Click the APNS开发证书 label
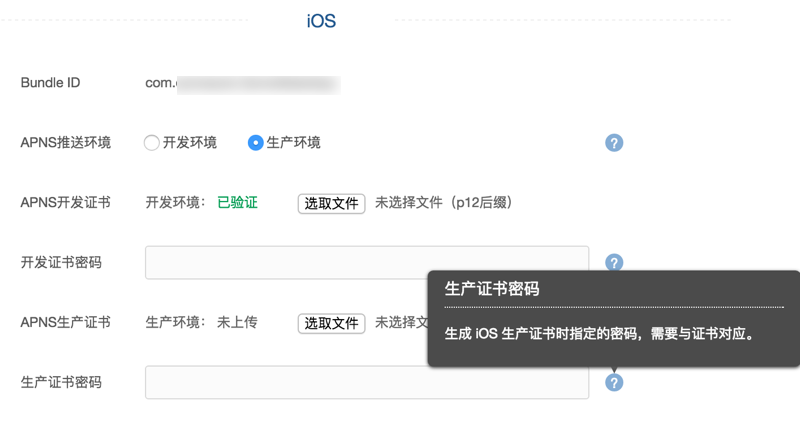800x429 pixels. point(66,203)
